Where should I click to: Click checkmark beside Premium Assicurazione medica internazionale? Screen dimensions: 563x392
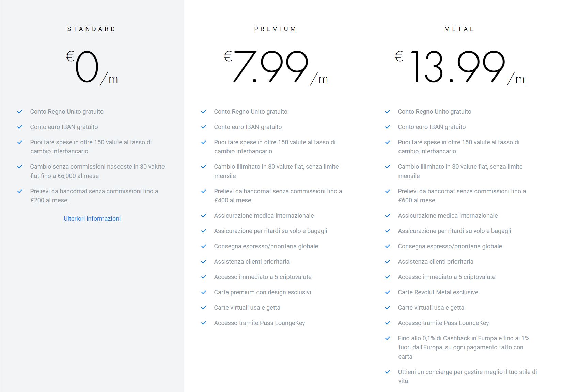click(204, 216)
